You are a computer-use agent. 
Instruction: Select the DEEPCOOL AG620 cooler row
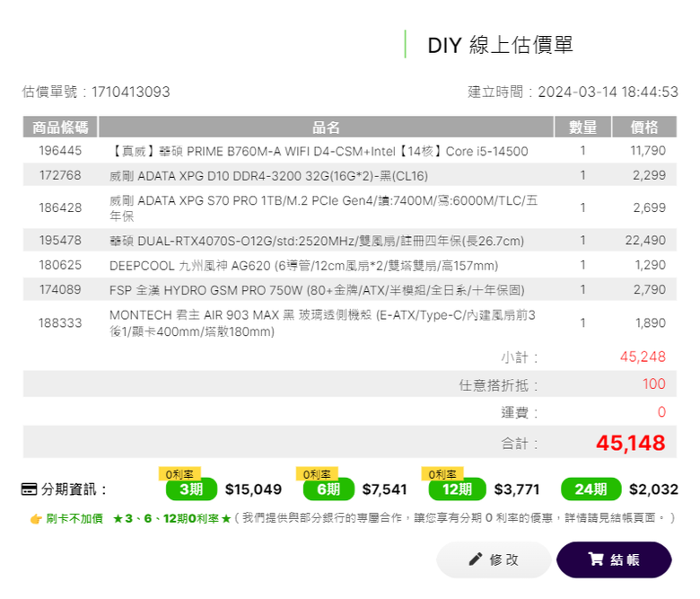tap(350, 265)
